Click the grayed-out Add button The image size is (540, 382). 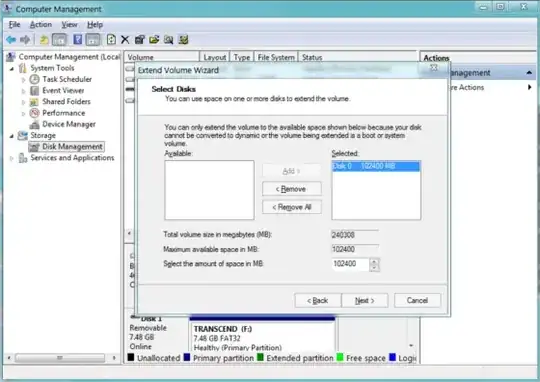click(292, 171)
